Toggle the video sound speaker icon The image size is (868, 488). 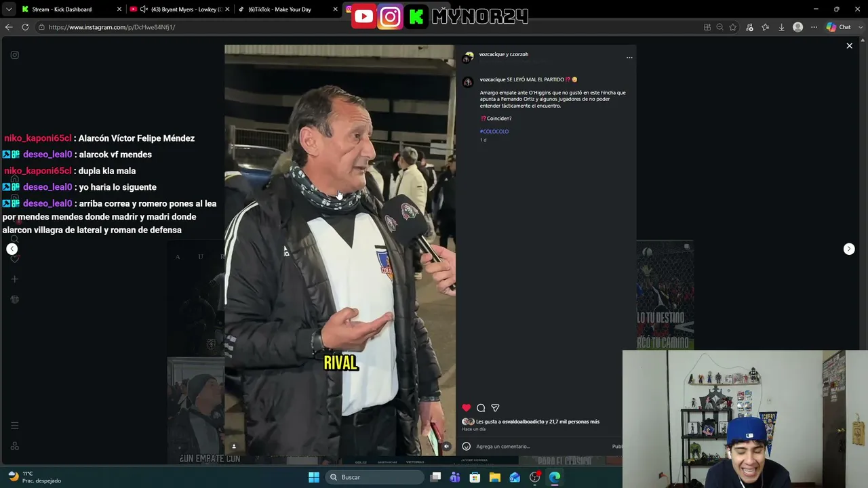446,447
